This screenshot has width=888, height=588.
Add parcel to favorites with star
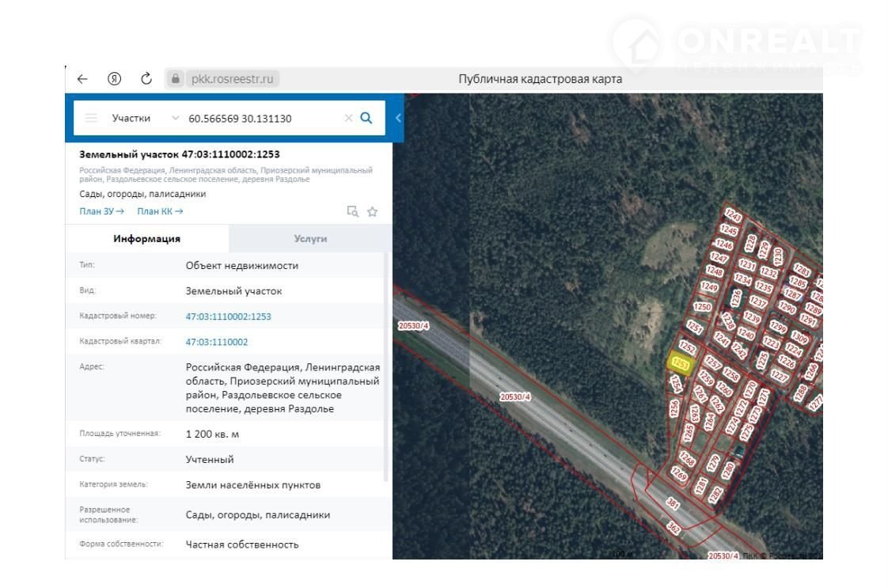coord(372,211)
